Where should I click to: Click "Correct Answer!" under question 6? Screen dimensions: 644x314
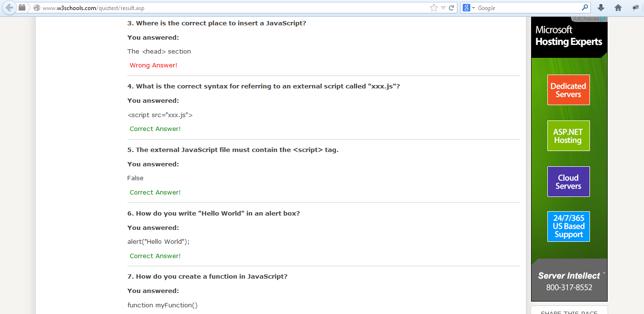pos(155,256)
